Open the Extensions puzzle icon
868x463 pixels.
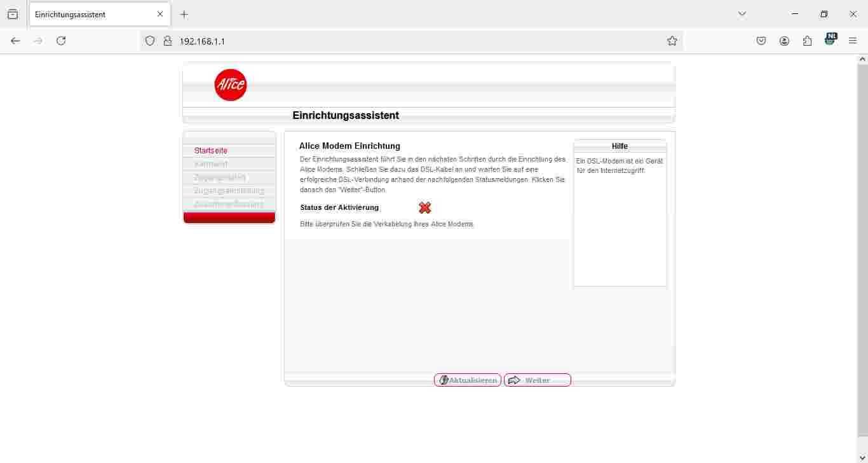point(807,41)
